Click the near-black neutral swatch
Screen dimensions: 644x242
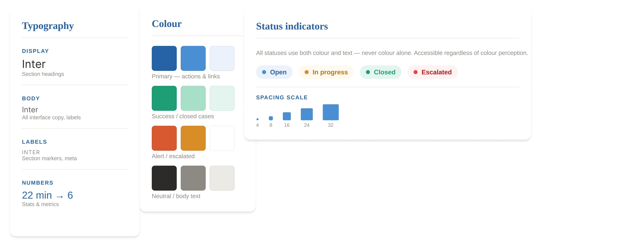[x=164, y=178]
